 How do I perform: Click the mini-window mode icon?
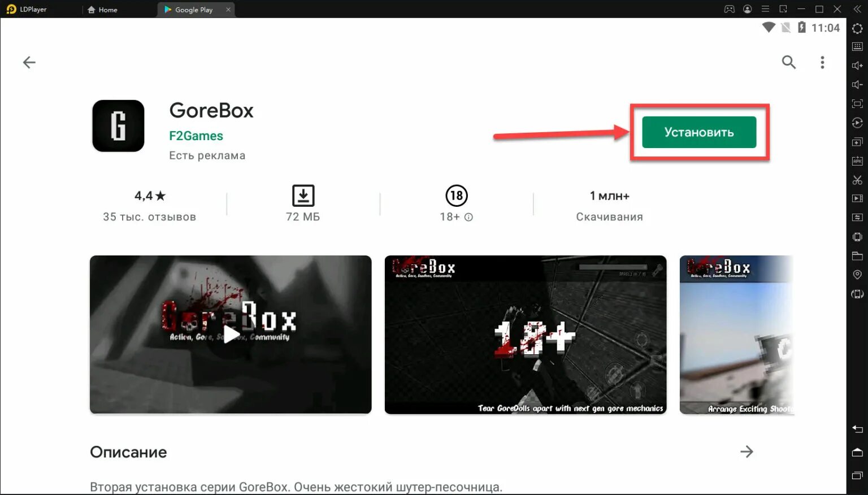coord(783,9)
